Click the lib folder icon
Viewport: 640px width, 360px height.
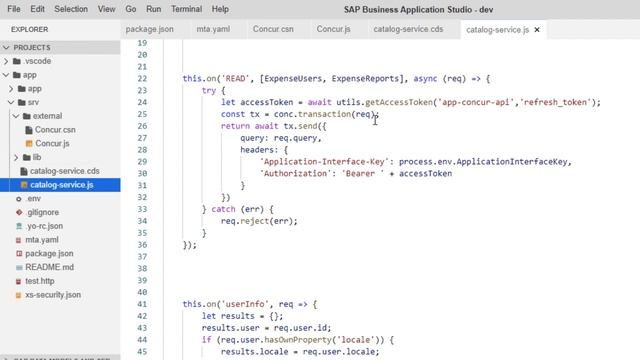point(27,158)
